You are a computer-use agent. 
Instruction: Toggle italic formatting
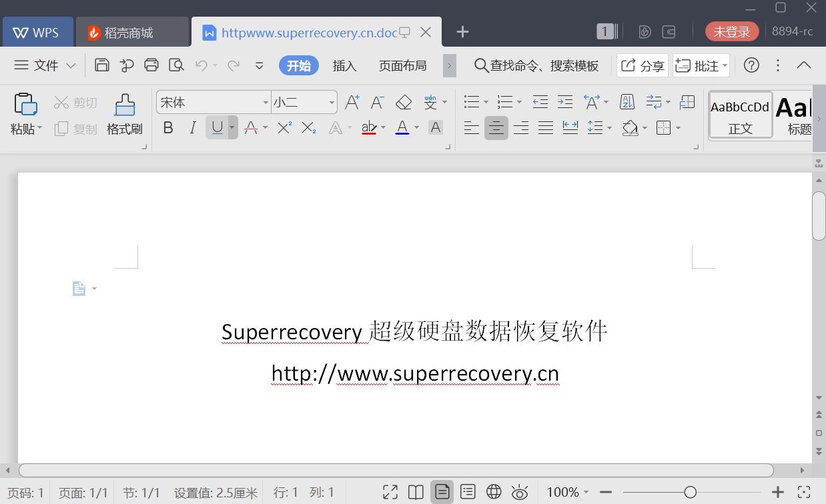(x=193, y=127)
